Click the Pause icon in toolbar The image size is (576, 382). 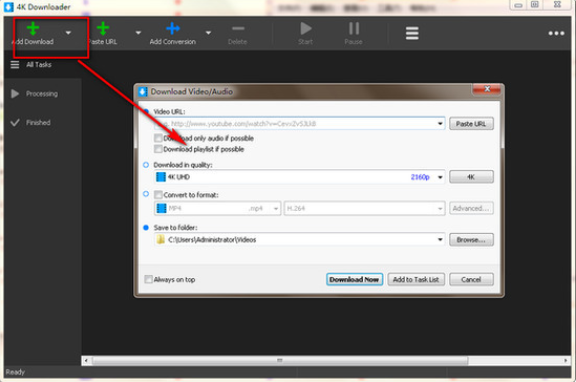point(354,28)
